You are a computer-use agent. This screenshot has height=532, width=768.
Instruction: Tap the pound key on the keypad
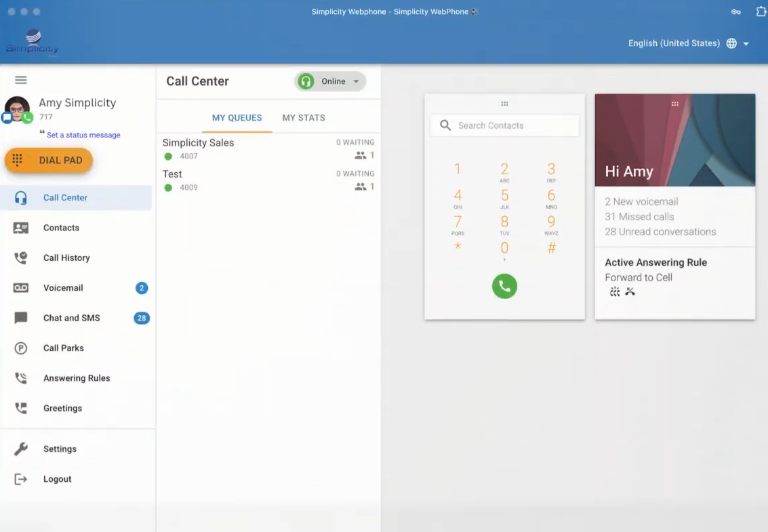click(x=551, y=248)
